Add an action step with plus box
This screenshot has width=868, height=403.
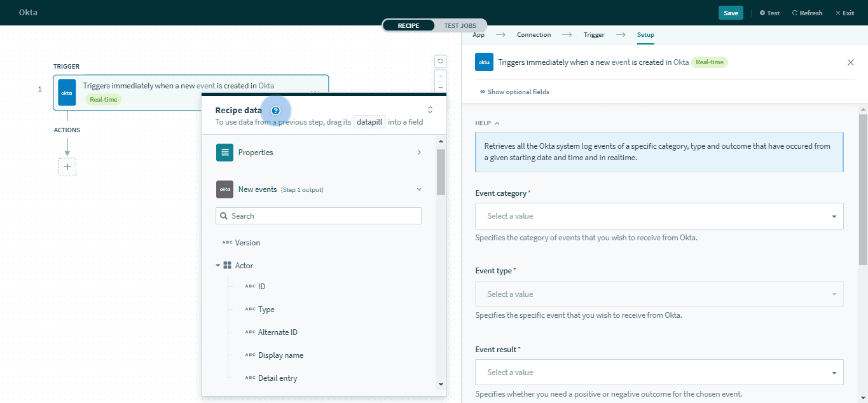click(x=67, y=167)
